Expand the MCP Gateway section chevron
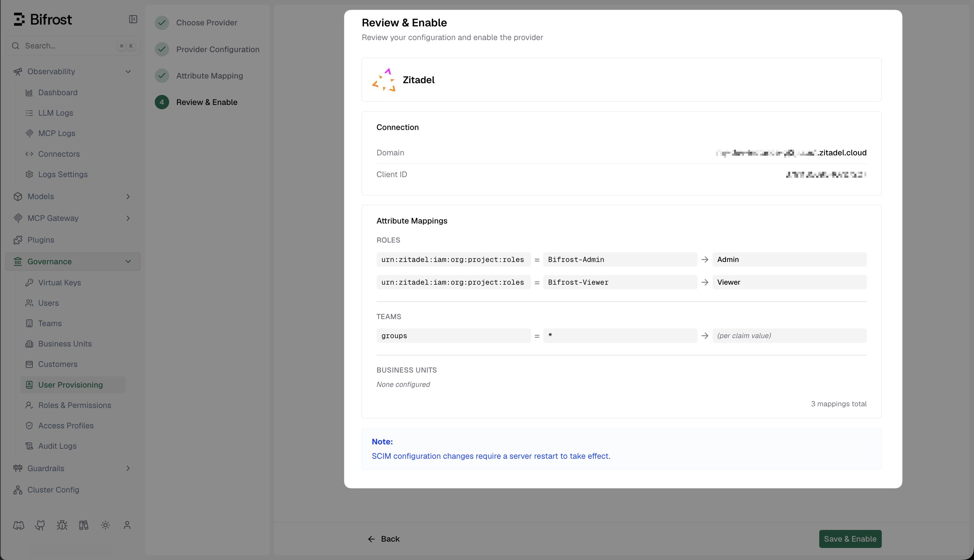 (x=128, y=218)
